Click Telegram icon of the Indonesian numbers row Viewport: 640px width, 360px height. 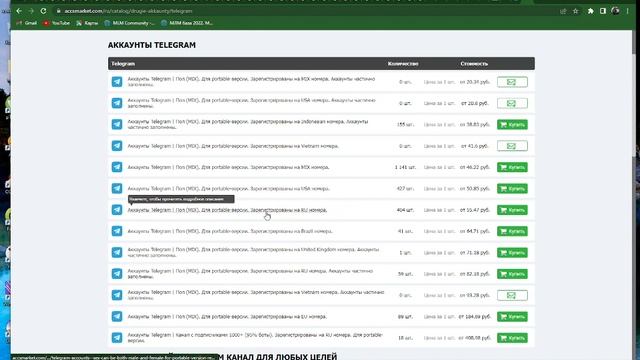[x=117, y=124]
